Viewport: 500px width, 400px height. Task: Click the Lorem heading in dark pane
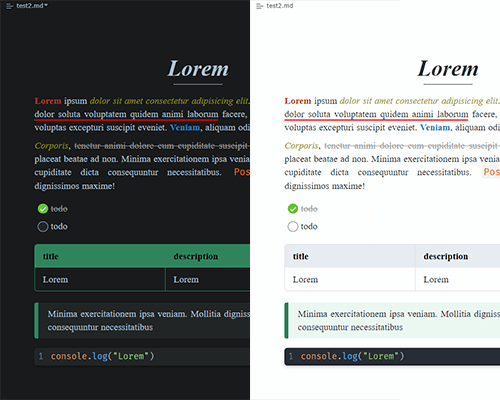coord(198,69)
